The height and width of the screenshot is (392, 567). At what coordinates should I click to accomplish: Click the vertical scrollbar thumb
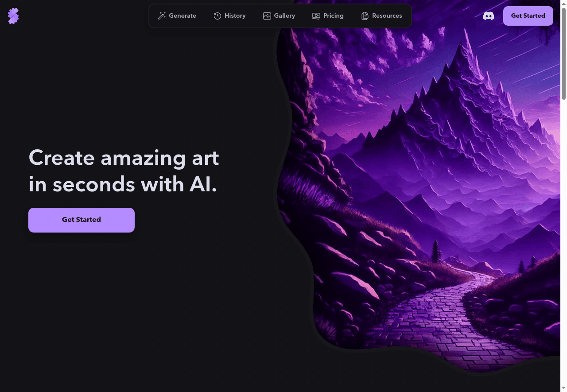(x=563, y=53)
